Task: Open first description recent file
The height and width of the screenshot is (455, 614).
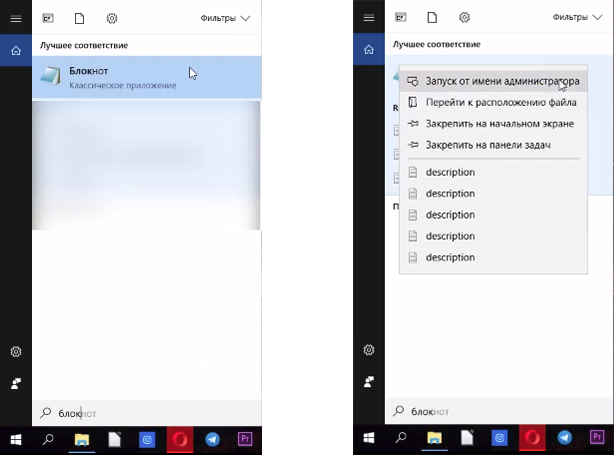Action: [493, 172]
